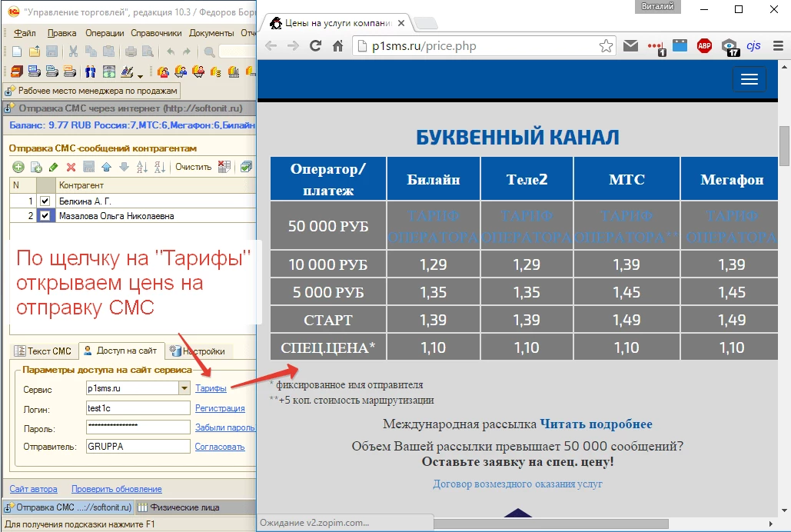This screenshot has height=532, width=791.
Task: Open the Справочники menu
Action: pos(156,33)
